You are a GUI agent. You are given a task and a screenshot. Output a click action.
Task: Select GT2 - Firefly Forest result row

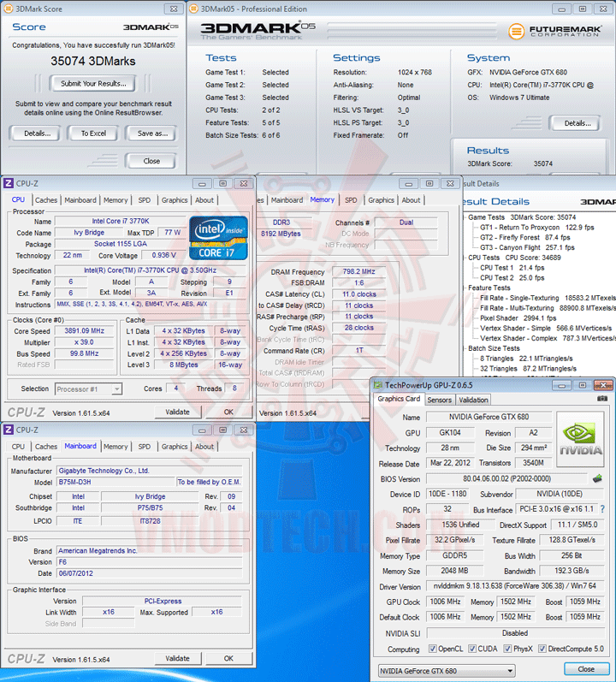(525, 237)
